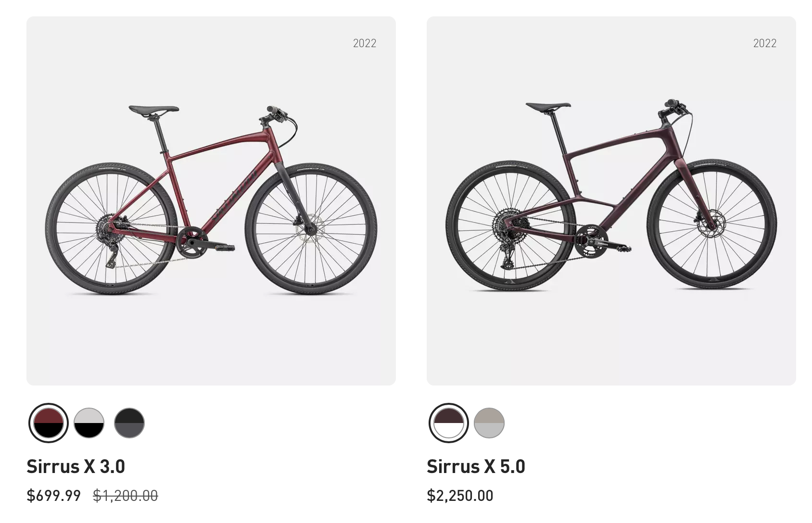Select the dark plum and white swatch
Image resolution: width=812 pixels, height=523 pixels.
click(449, 423)
